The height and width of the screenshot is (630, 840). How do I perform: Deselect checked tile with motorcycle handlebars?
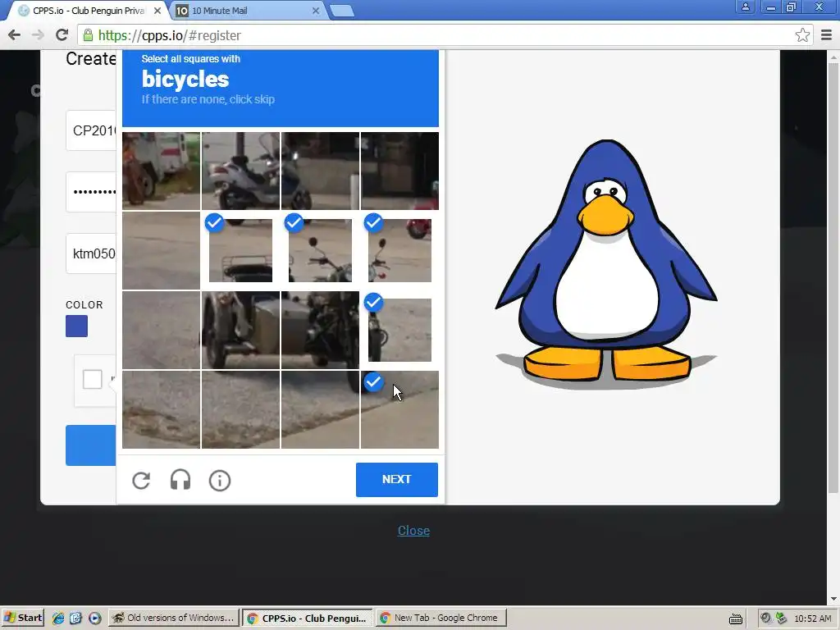pyautogui.click(x=321, y=250)
